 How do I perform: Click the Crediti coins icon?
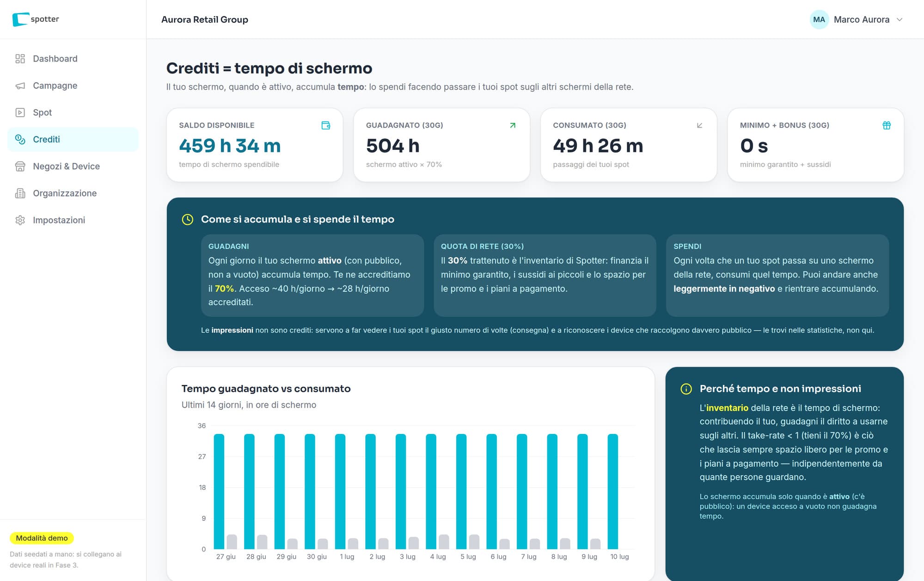pos(20,139)
